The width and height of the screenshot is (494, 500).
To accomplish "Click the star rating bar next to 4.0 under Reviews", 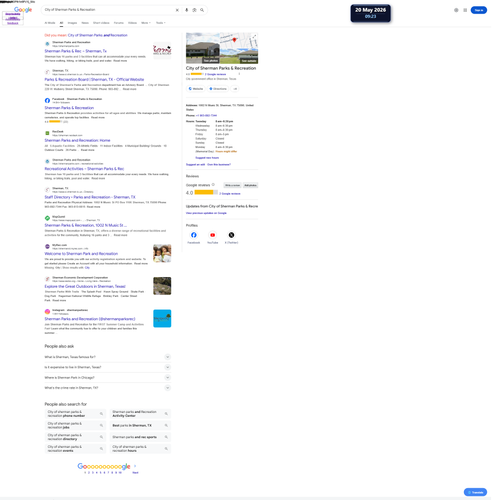I will [207, 193].
